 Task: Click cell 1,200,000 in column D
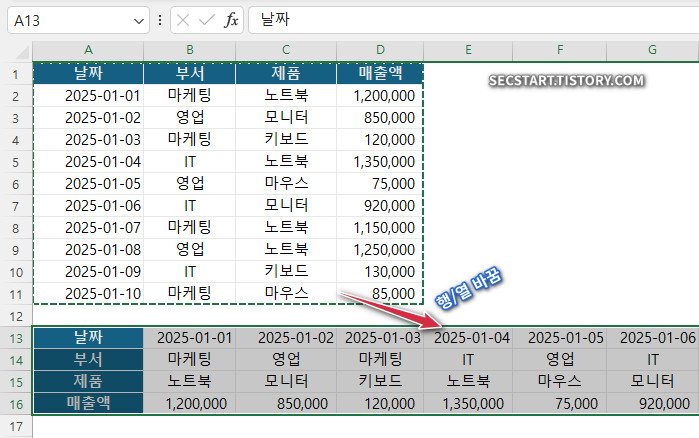(x=380, y=95)
